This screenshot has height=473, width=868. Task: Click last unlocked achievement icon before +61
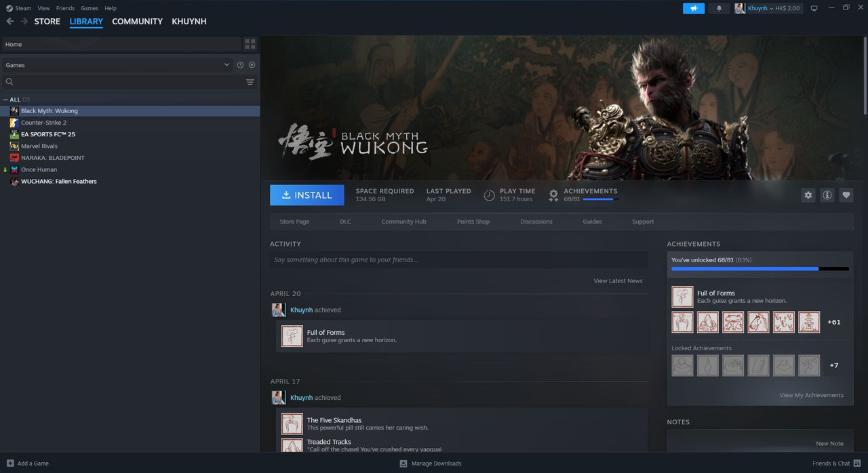point(809,322)
